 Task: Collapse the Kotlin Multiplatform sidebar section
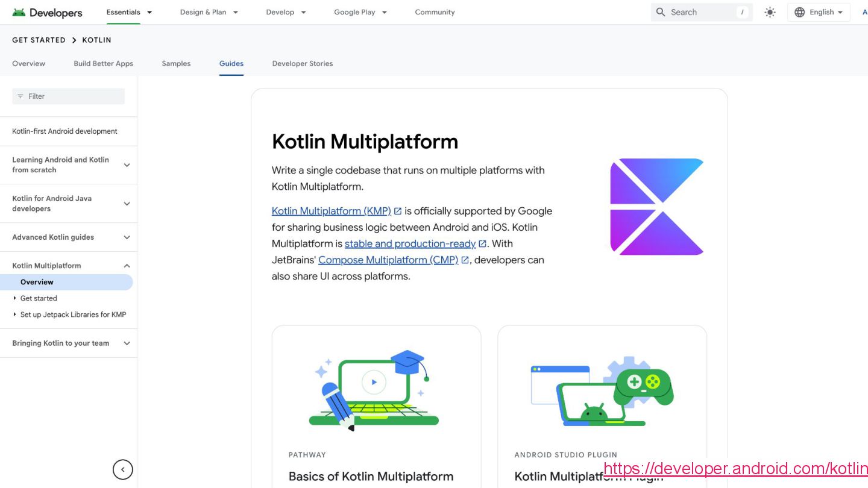click(127, 266)
